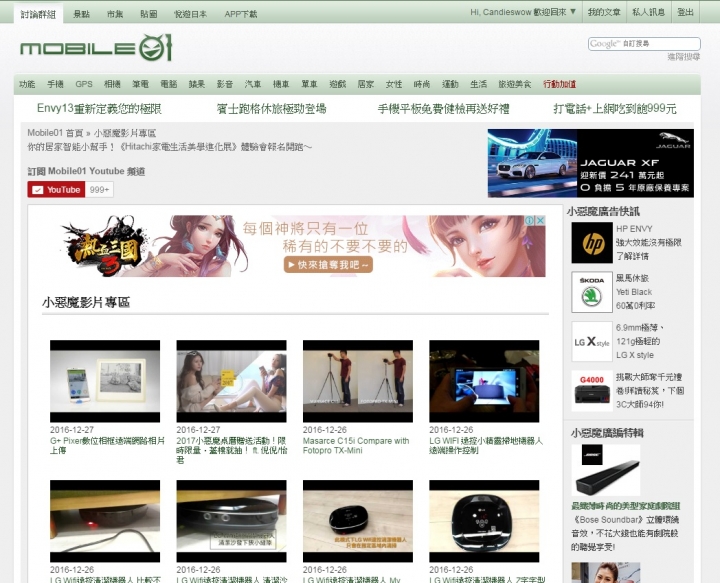Open the 居家 category menu
The width and height of the screenshot is (720, 583).
(x=366, y=84)
